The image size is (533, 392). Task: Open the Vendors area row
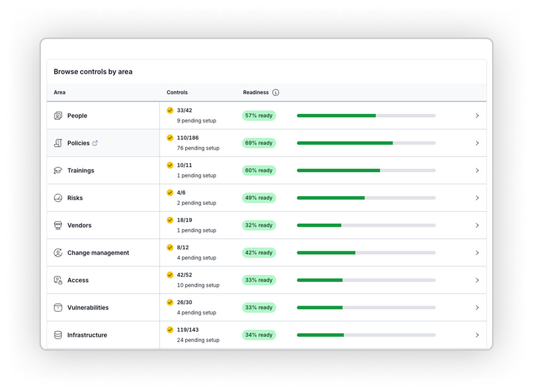tap(79, 225)
